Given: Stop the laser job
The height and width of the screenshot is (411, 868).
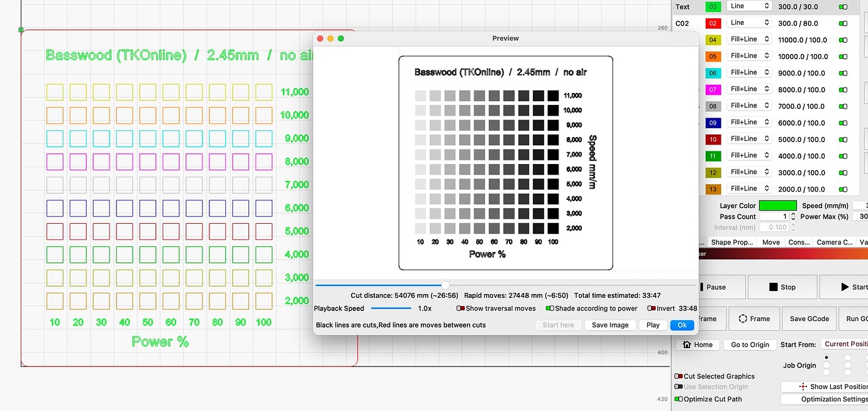Looking at the screenshot, I should [x=782, y=287].
